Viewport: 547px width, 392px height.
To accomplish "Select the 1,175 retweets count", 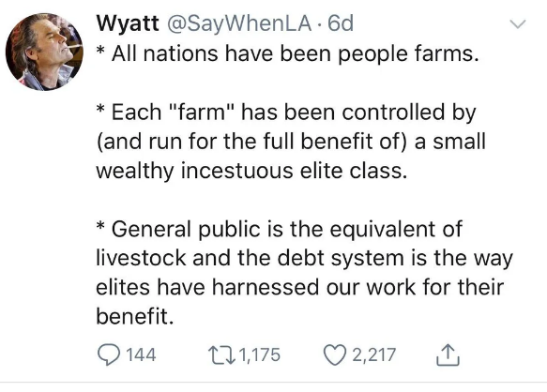I will click(x=260, y=354).
